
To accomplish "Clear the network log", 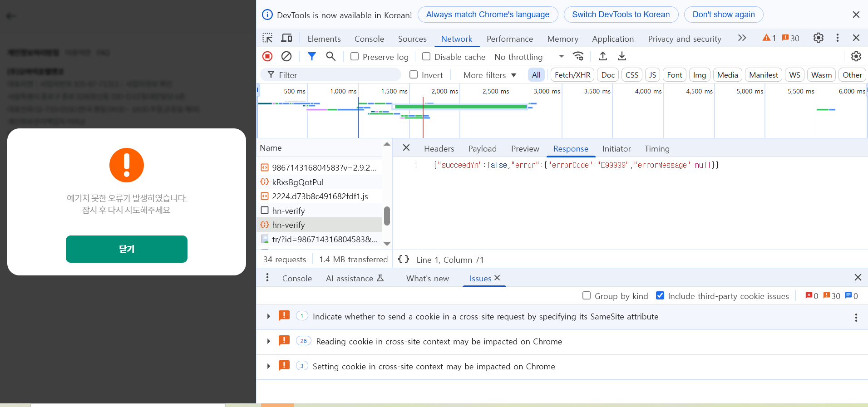I will point(286,56).
